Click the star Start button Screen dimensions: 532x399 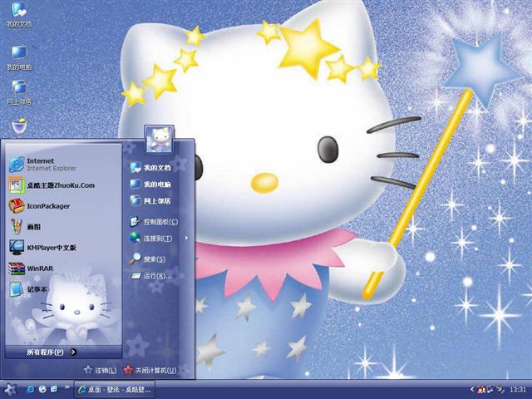coord(9,389)
